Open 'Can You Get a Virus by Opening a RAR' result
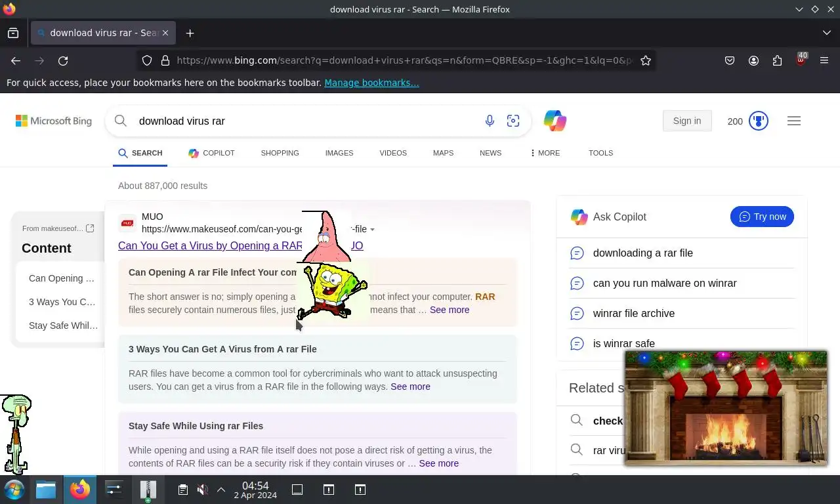The image size is (840, 504). click(210, 245)
